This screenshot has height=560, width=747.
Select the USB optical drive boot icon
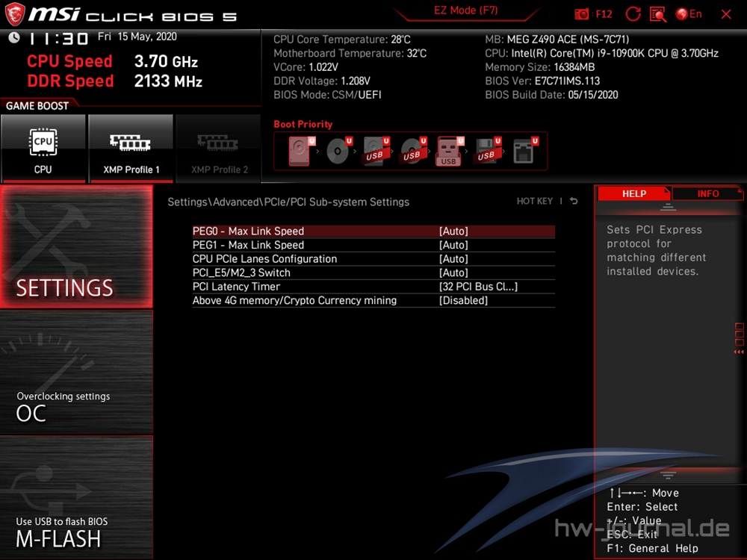click(x=414, y=151)
